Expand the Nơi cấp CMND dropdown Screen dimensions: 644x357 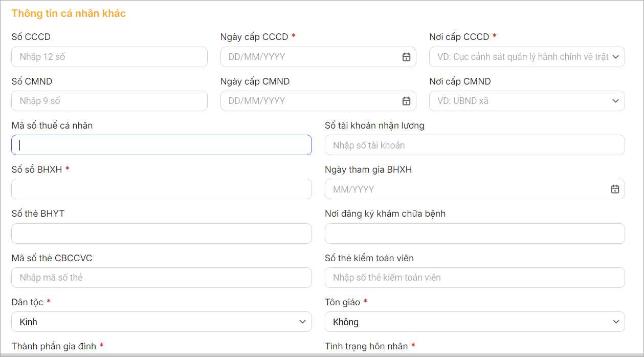[615, 101]
